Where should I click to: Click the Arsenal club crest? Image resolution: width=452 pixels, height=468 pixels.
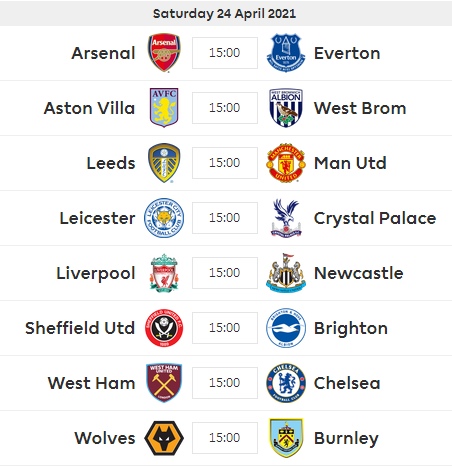coord(164,53)
